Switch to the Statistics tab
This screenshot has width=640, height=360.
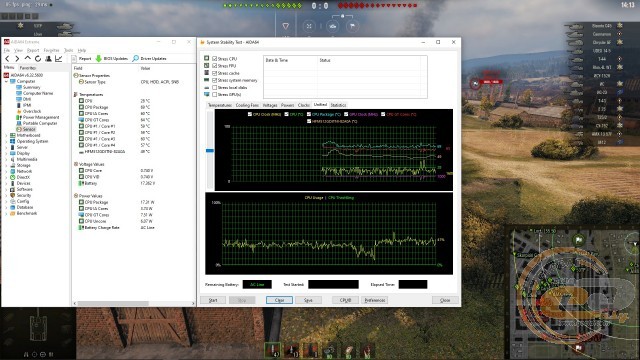338,105
